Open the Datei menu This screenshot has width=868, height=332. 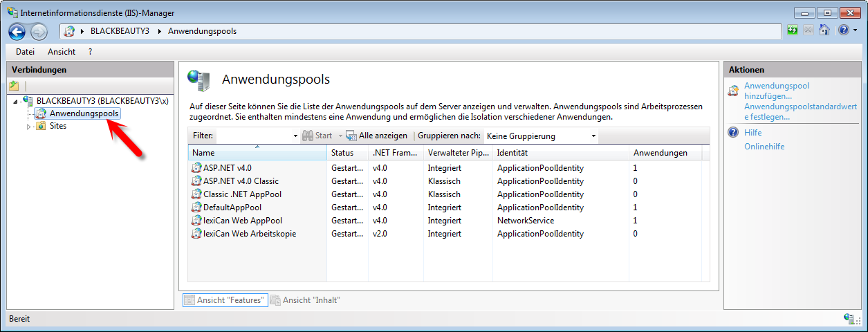(x=25, y=52)
